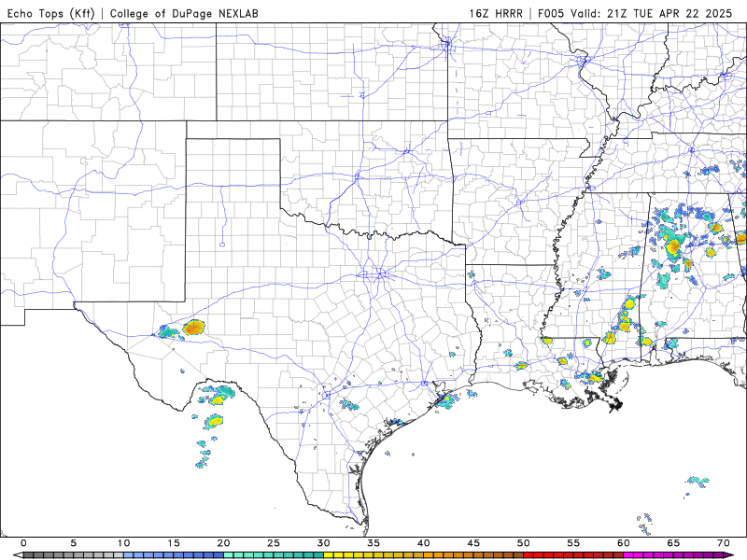Click the "16Z HRRR" model run text

point(496,13)
